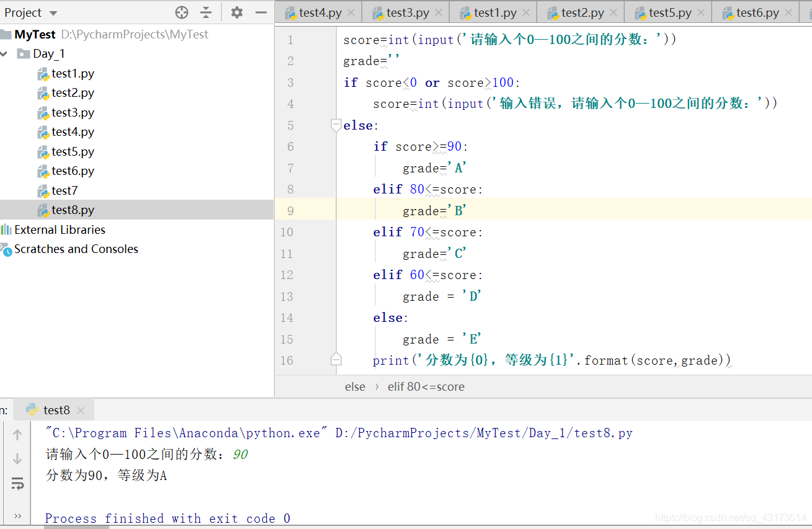
Task: Click the grade='B' code on line 9
Action: (434, 211)
